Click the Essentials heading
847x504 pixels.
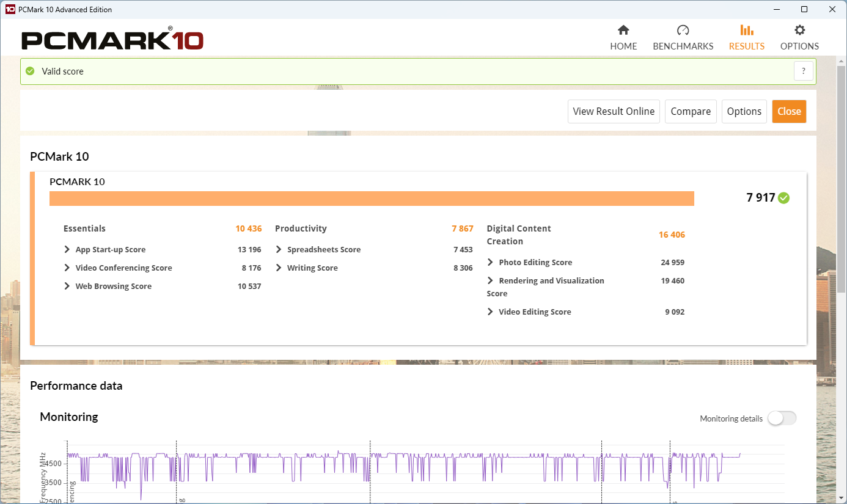84,228
